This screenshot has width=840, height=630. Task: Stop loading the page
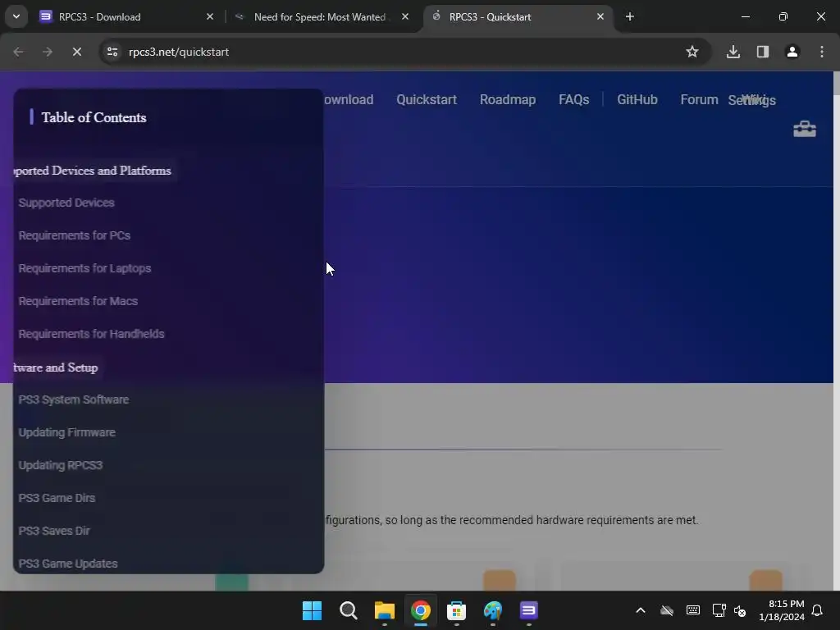76,52
